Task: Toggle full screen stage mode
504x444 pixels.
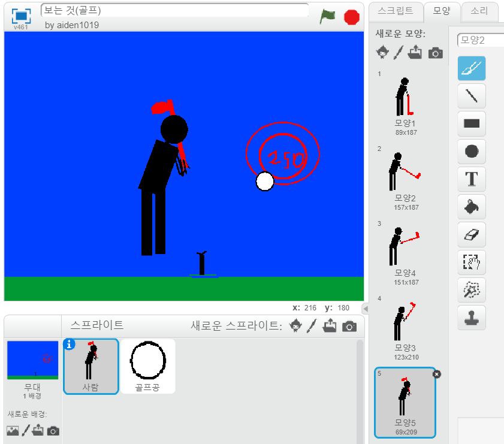Action: (21, 16)
